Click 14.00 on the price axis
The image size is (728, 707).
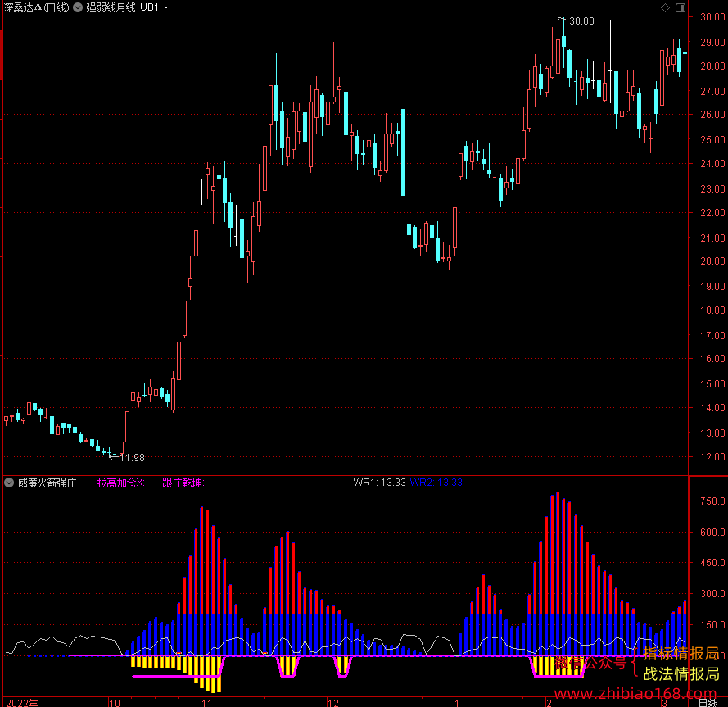pyautogui.click(x=712, y=407)
